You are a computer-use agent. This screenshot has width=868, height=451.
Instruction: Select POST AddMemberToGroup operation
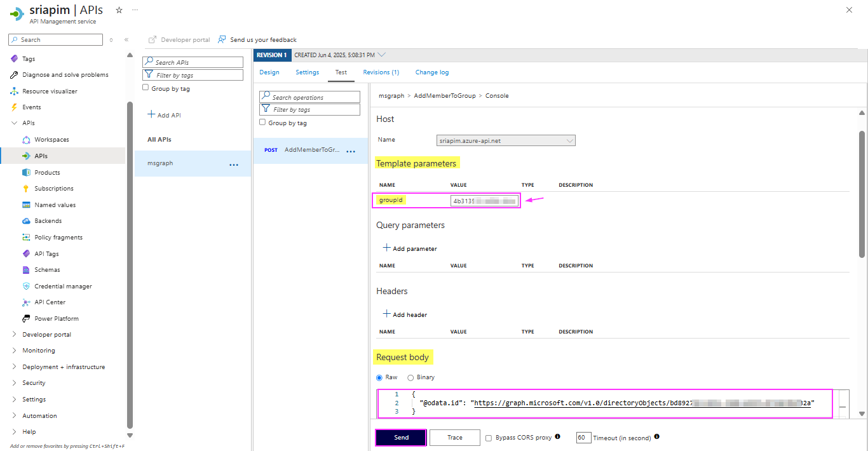[310, 151]
